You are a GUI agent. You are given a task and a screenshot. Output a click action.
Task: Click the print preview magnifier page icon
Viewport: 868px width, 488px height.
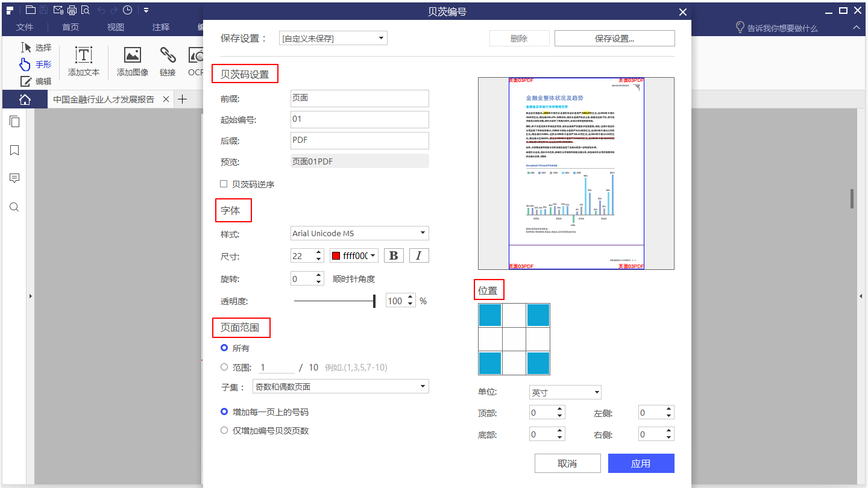pyautogui.click(x=85, y=10)
